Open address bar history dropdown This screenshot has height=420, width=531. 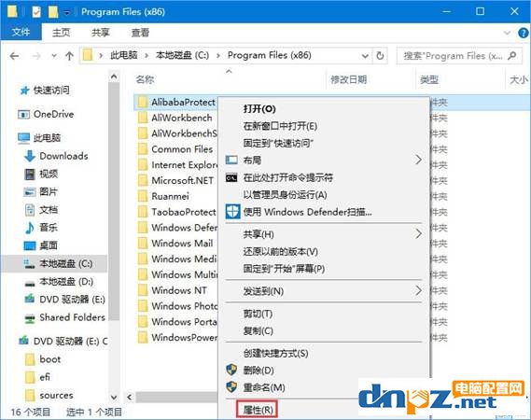[x=365, y=56]
